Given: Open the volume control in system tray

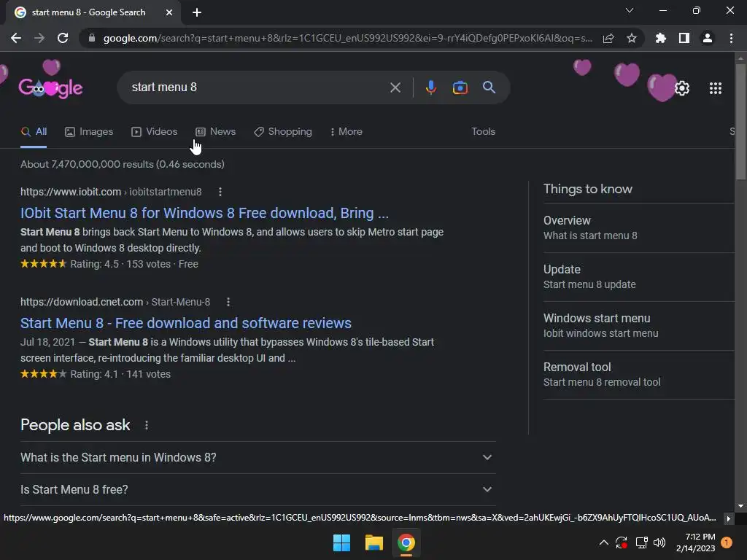Looking at the screenshot, I should [x=659, y=542].
